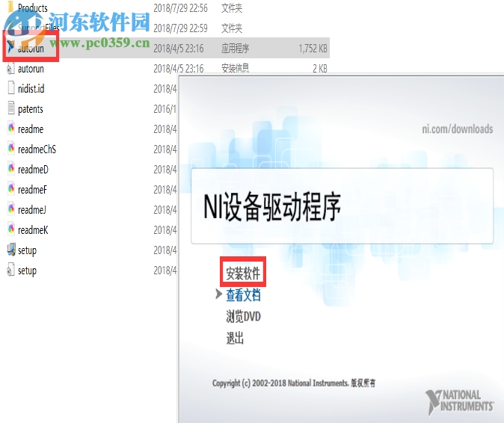Viewport: 504px width, 423px height.
Task: Select the readmeF file icon
Action: (x=11, y=189)
